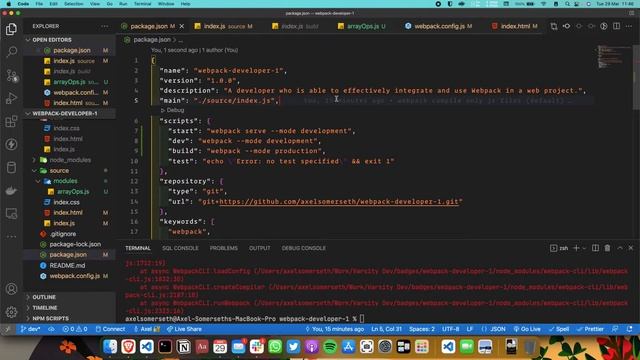Start Live Share session
Viewport: 640px width, 360px height.
[184, 329]
